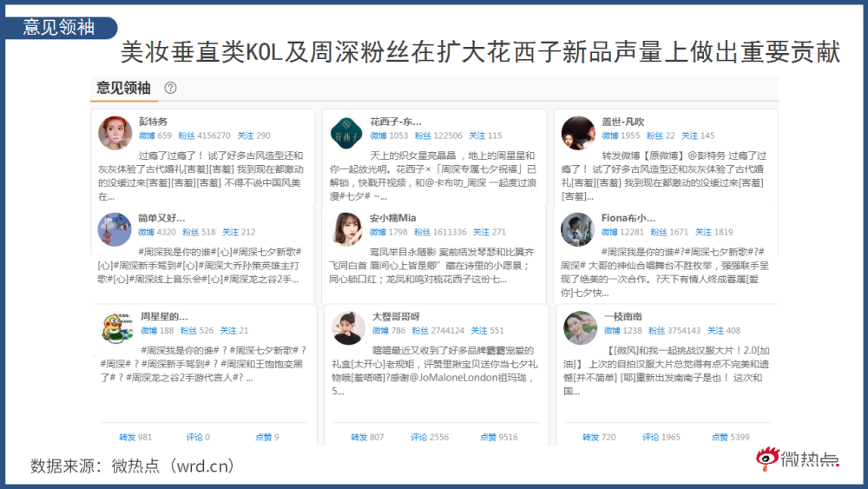Open 盖世-凡吹's avatar picture
The image size is (868, 489).
(578, 133)
